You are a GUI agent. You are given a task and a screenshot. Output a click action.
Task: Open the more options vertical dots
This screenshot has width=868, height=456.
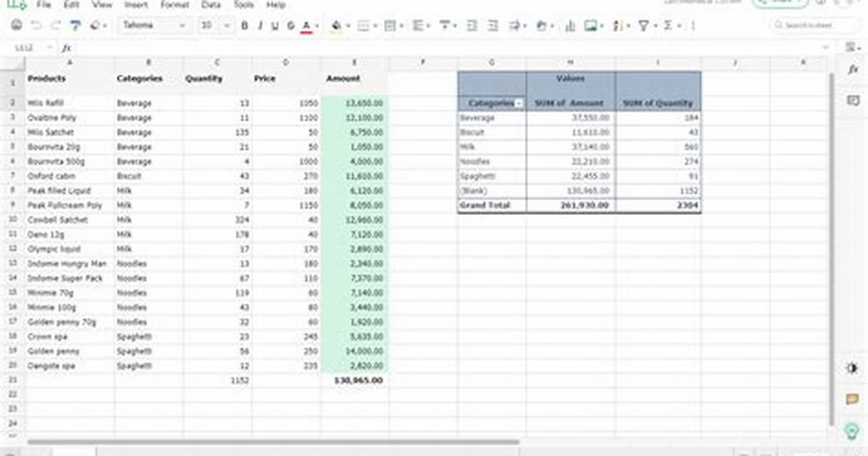click(693, 25)
